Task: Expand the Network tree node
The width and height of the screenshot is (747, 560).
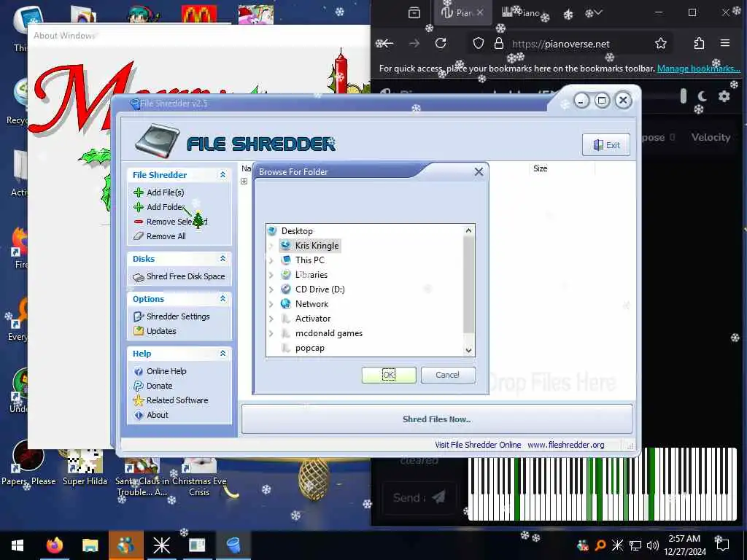Action: point(271,304)
